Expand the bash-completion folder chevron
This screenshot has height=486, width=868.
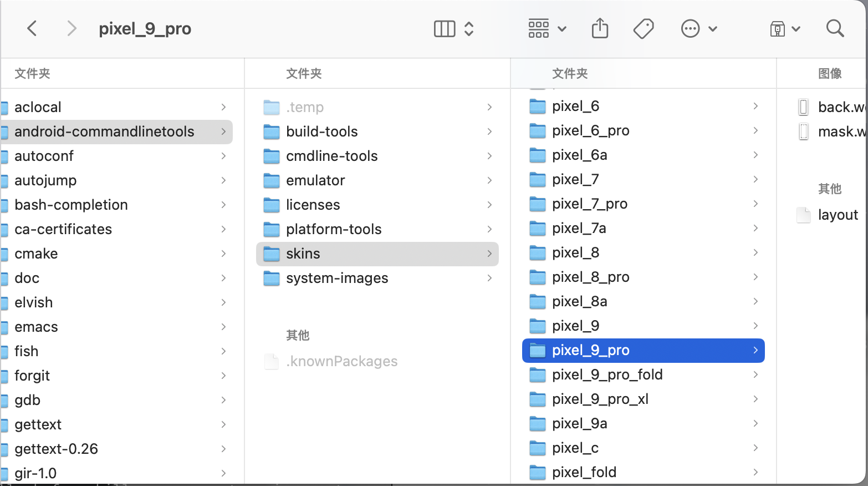point(223,205)
